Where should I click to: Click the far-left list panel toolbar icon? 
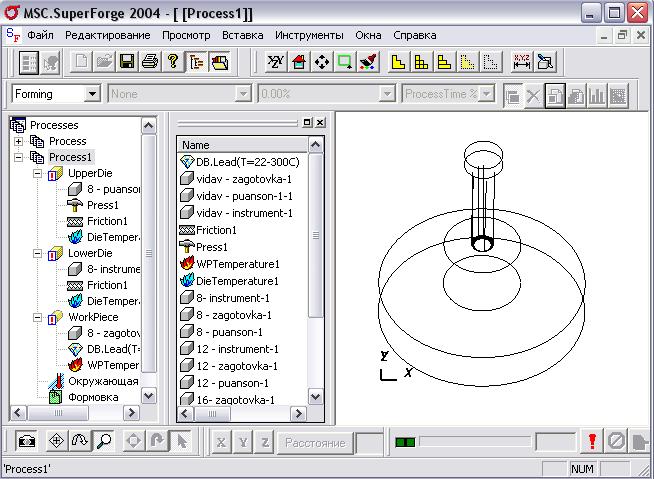click(x=29, y=63)
